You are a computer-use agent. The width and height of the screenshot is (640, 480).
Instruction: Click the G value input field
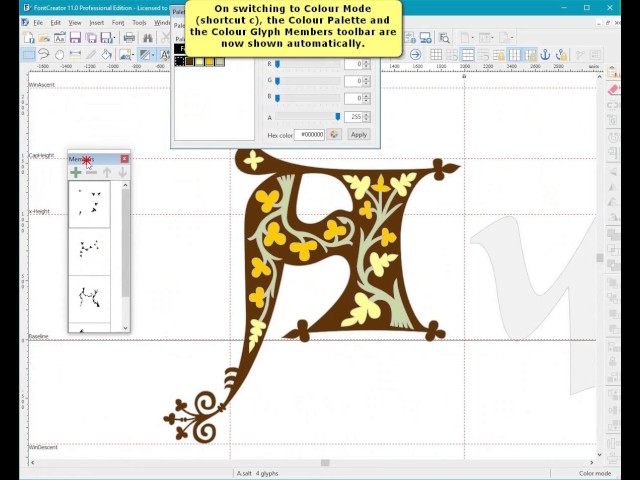point(353,81)
